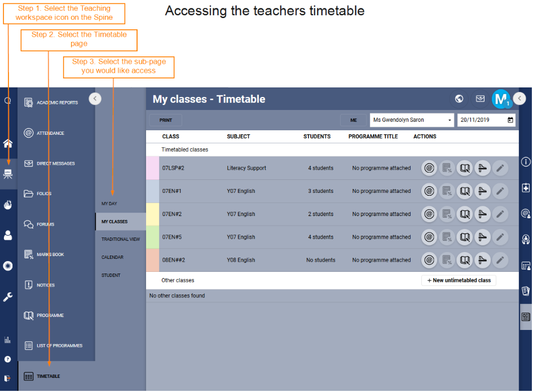
Task: Click the info icon in the right sidebar
Action: tap(526, 162)
